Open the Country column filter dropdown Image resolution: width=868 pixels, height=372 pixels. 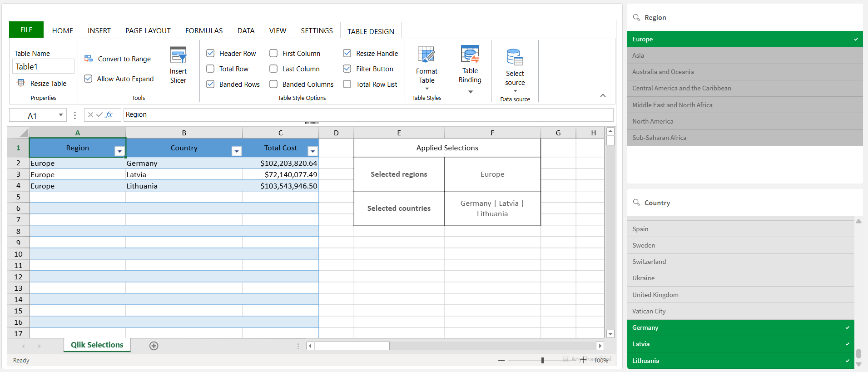pyautogui.click(x=236, y=151)
